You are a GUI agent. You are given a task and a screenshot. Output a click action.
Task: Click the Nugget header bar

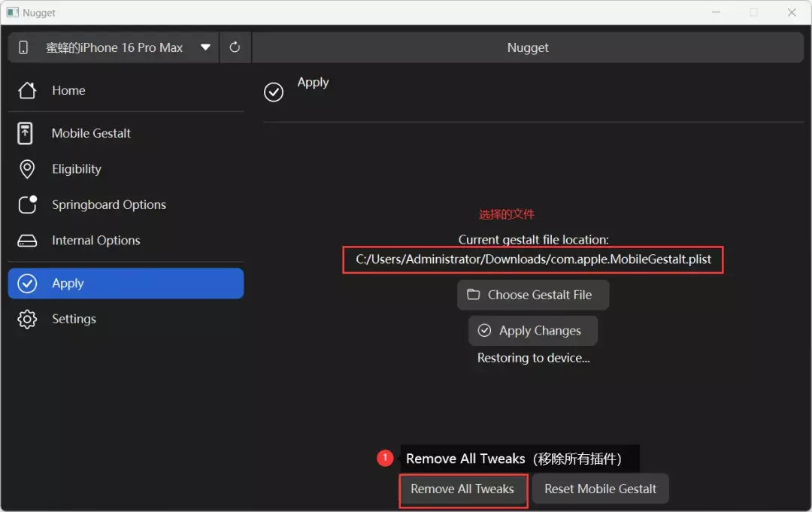pyautogui.click(x=528, y=47)
